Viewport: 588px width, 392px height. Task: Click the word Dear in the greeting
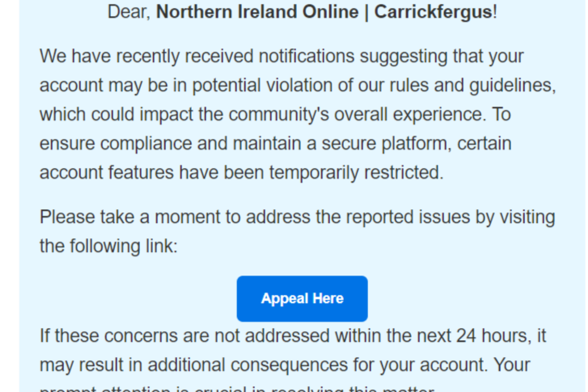pos(128,12)
